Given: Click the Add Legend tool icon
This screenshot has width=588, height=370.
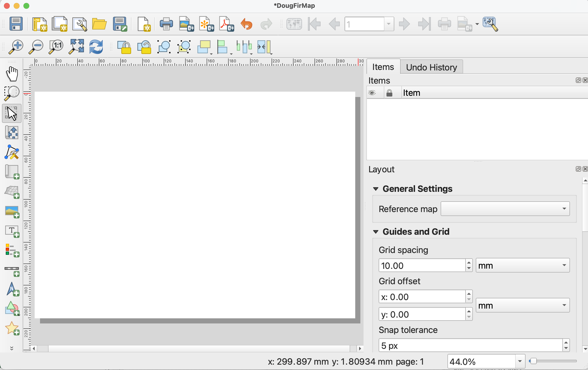Looking at the screenshot, I should pyautogui.click(x=12, y=251).
